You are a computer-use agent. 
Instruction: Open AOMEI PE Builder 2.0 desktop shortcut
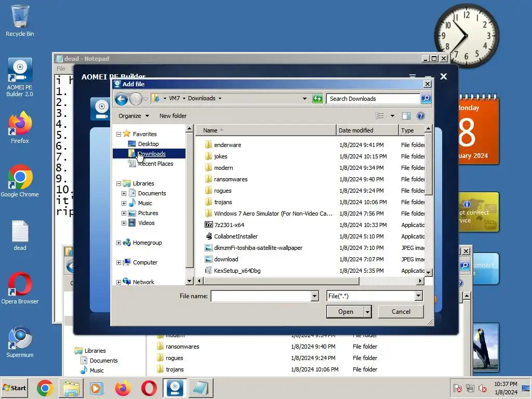click(20, 77)
